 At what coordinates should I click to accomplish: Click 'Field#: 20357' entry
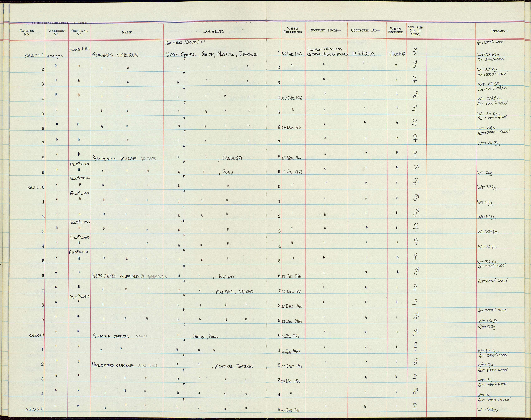click(x=80, y=194)
